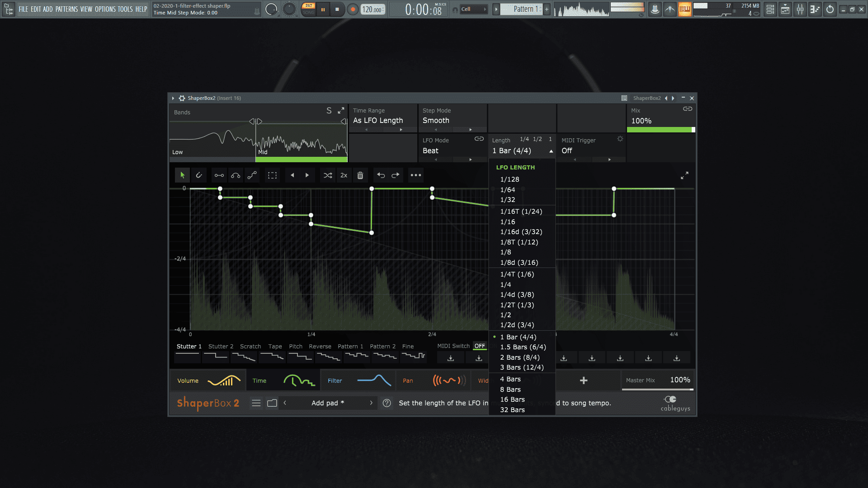This screenshot has height=488, width=868.
Task: Switch to the Pan shaper
Action: 433,380
